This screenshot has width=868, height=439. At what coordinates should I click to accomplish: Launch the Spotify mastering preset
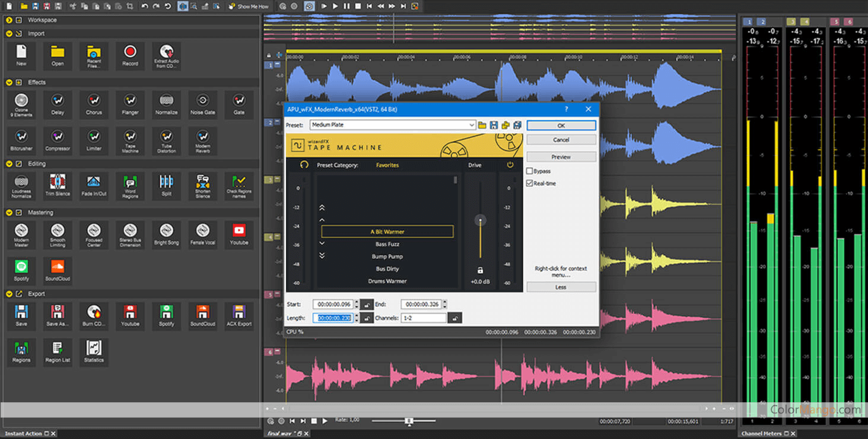(21, 269)
